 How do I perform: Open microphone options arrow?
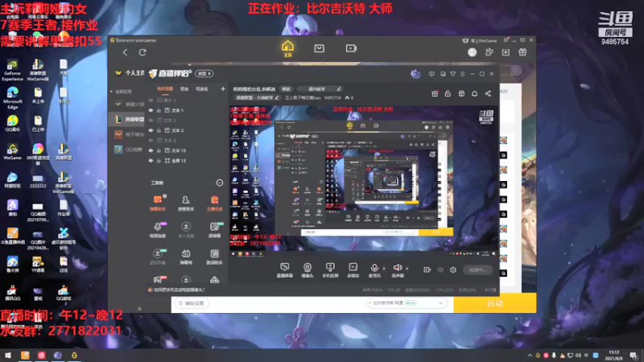pos(384,269)
